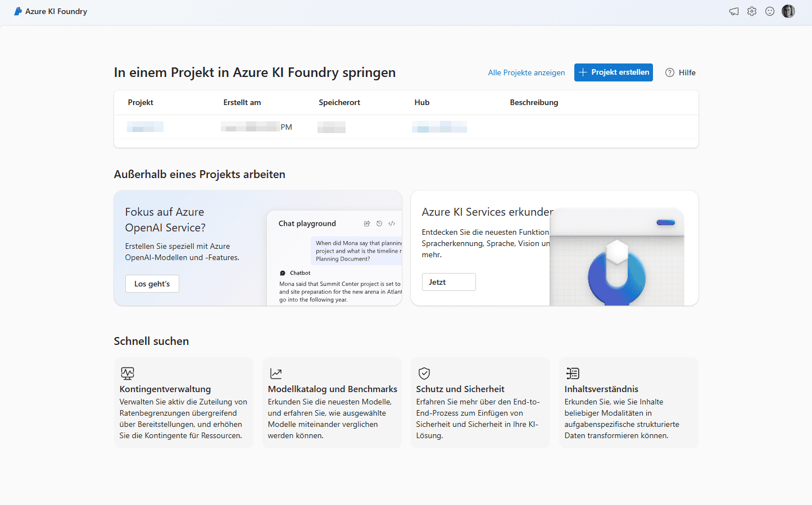Click the Schutz und Sicherheit shield icon
The height and width of the screenshot is (505, 812).
pos(424,373)
